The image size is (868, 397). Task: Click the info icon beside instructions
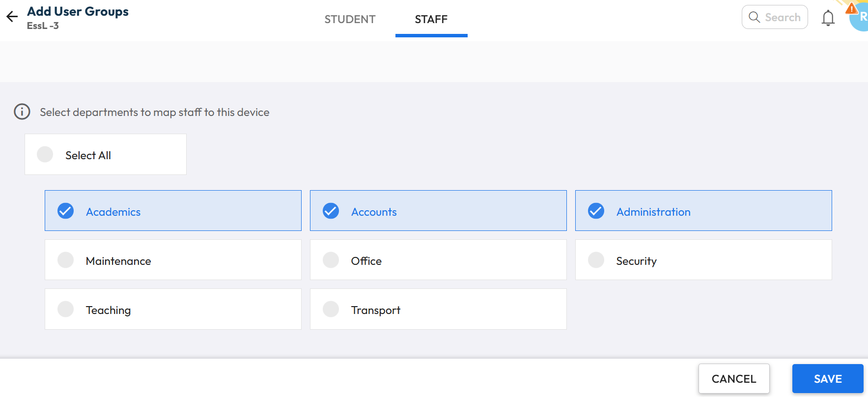[22, 112]
